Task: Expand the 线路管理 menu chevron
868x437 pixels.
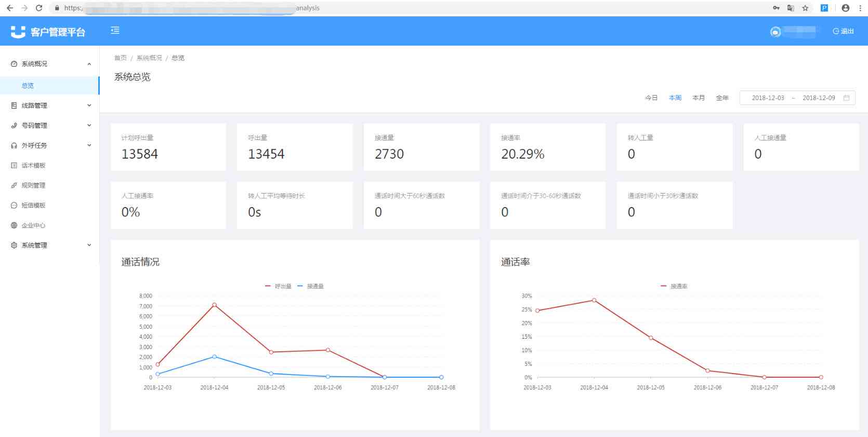Action: pyautogui.click(x=89, y=106)
